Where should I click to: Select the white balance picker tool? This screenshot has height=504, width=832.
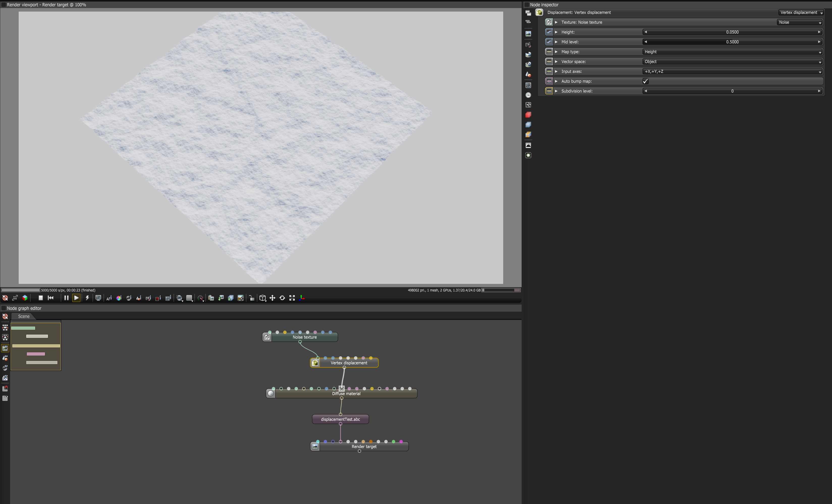tap(119, 298)
